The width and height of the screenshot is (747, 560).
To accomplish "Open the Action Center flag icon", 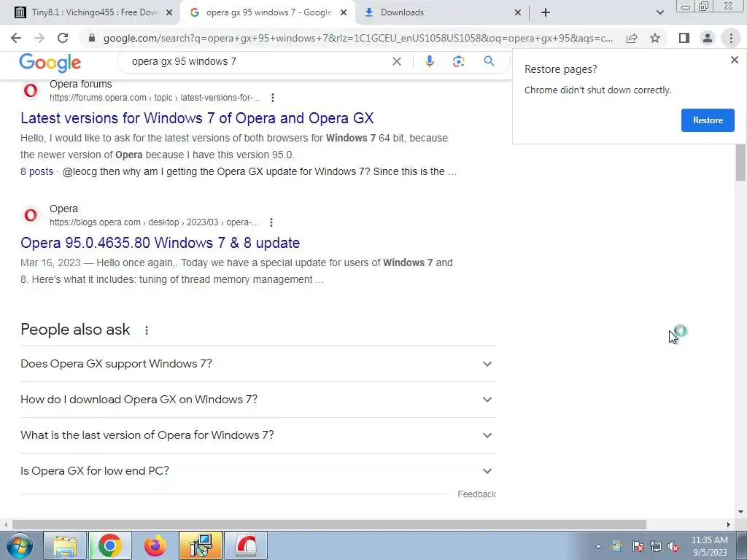I will [x=638, y=546].
